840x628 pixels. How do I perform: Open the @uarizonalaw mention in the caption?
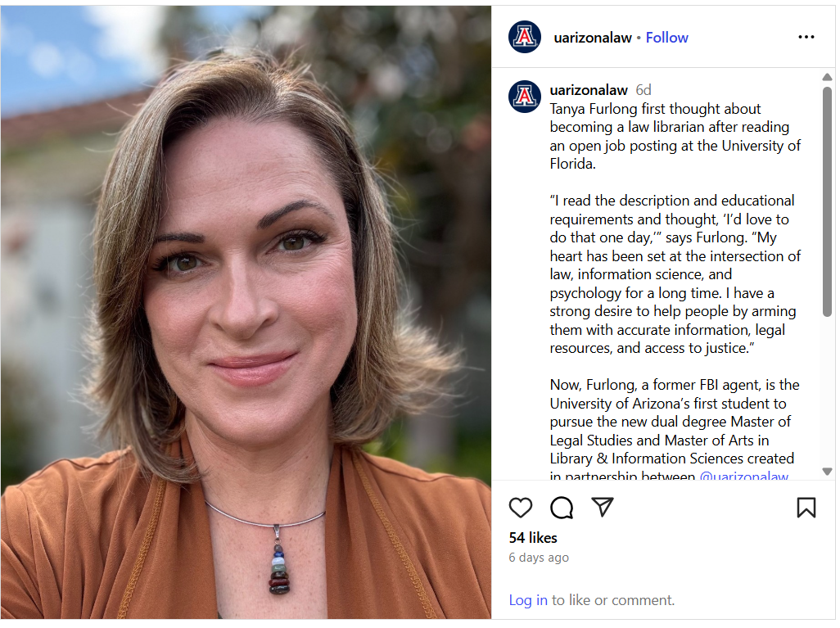[743, 477]
